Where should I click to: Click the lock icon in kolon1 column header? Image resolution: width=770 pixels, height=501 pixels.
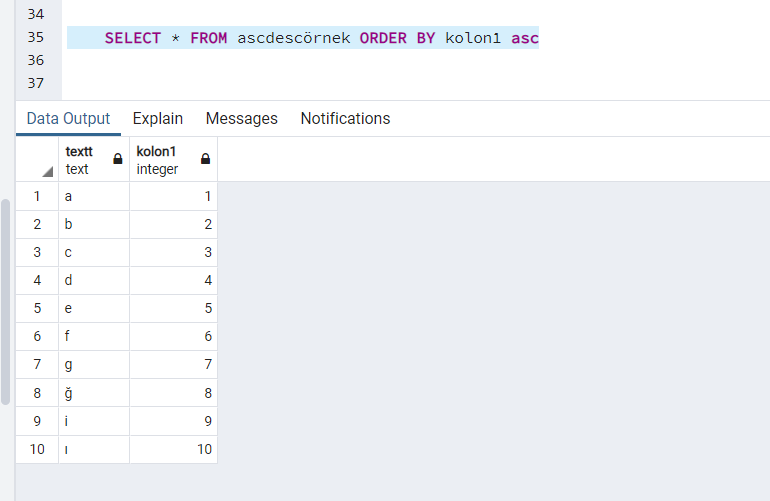coord(206,159)
